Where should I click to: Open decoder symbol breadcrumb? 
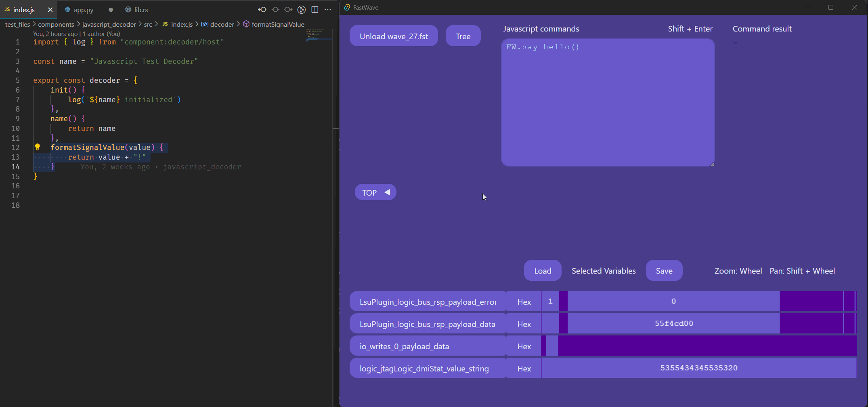click(218, 24)
